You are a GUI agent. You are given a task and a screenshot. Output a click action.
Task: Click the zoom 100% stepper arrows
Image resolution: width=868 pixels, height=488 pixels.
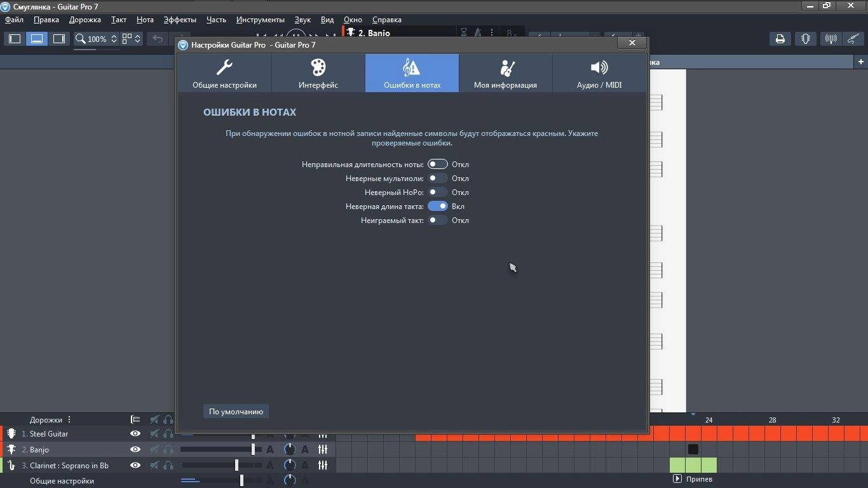[114, 39]
